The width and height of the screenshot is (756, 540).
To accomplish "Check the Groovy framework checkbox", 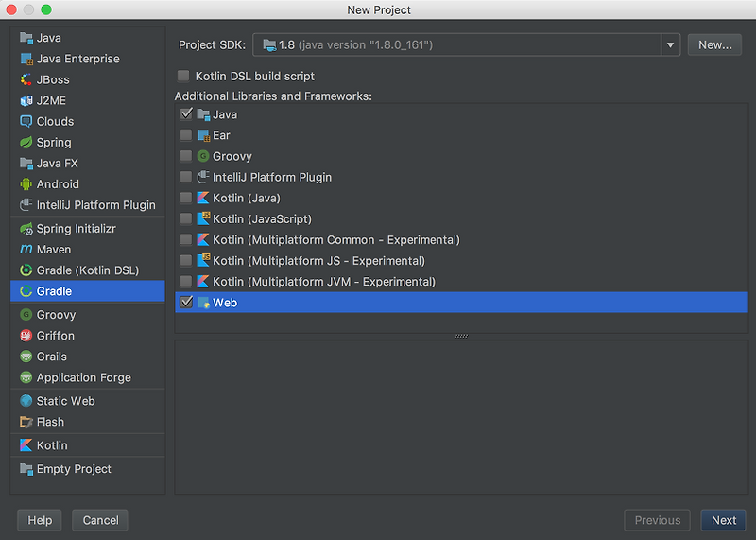I will 186,156.
